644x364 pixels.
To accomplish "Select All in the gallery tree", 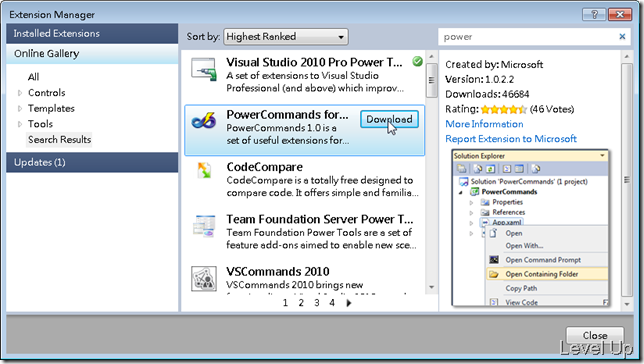I will 33,77.
